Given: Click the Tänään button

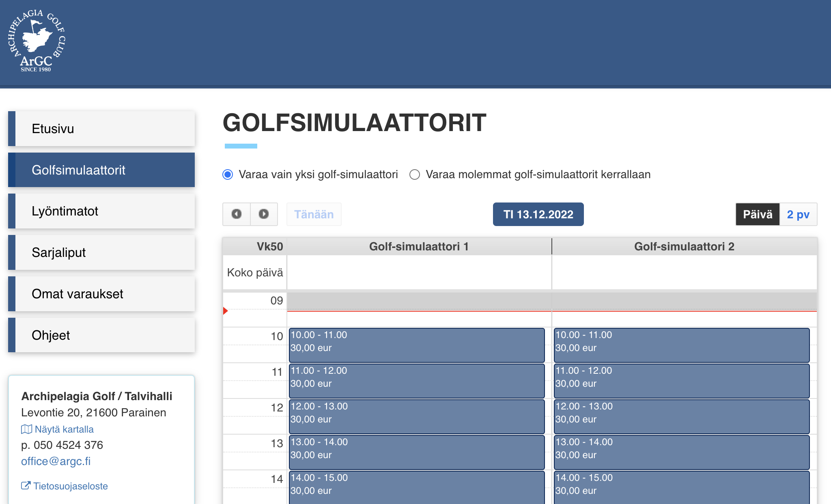Looking at the screenshot, I should [x=314, y=214].
